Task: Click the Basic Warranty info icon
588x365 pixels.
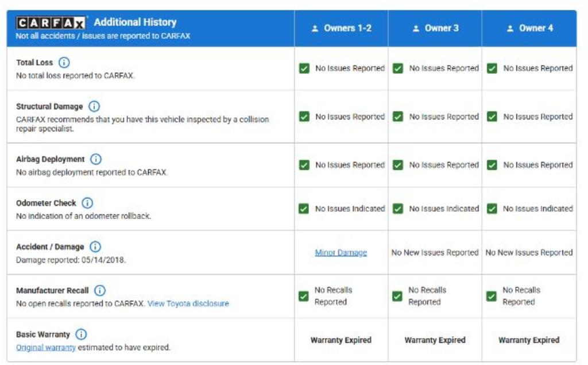Action: 82,335
